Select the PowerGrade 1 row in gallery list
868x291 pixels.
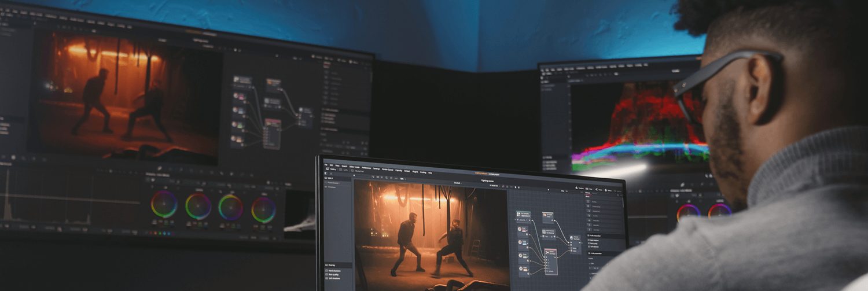(x=338, y=183)
